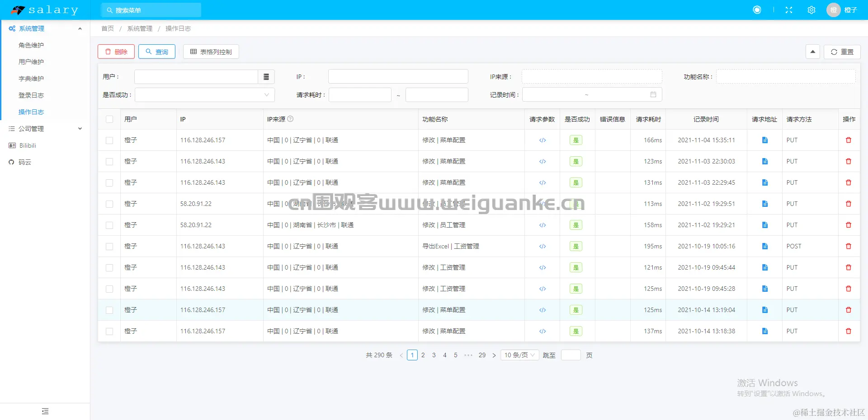
Task: Open the settings gear in header
Action: 811,10
